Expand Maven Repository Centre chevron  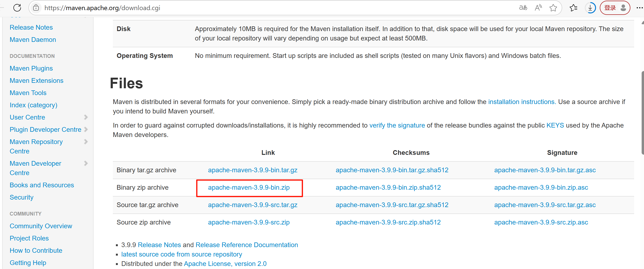(x=86, y=142)
